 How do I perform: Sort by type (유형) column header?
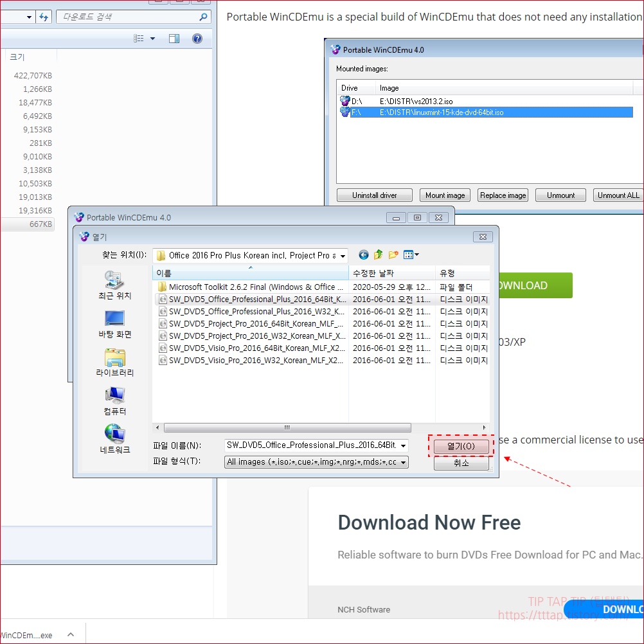click(x=463, y=273)
